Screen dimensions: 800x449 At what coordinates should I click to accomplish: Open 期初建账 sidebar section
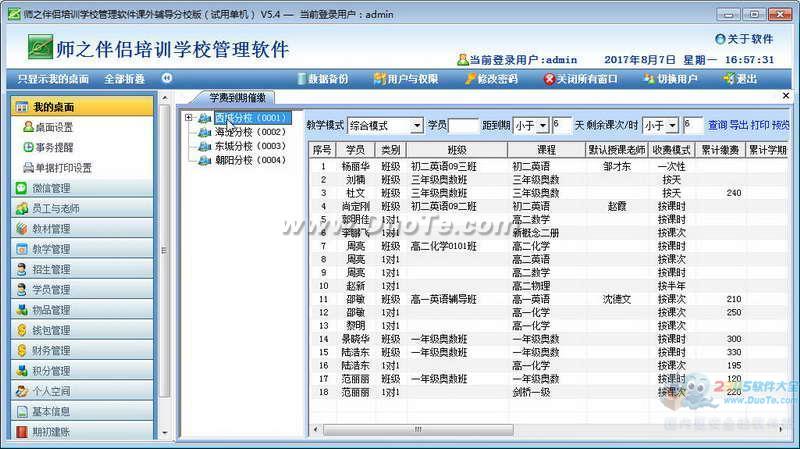click(82, 432)
